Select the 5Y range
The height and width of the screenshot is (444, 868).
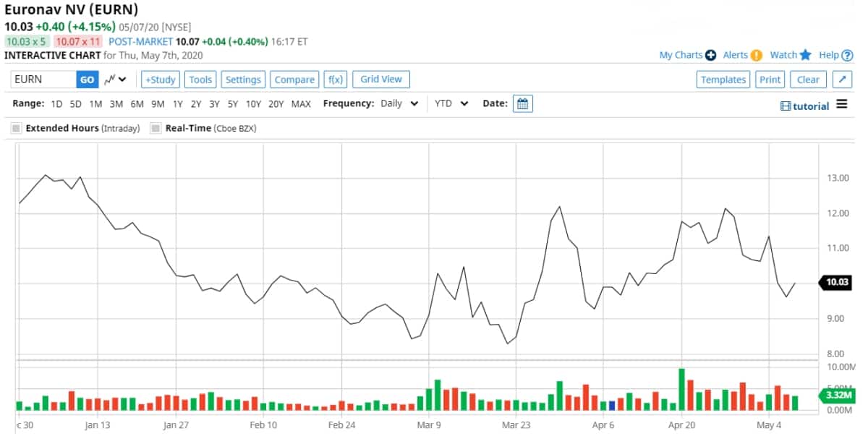232,104
